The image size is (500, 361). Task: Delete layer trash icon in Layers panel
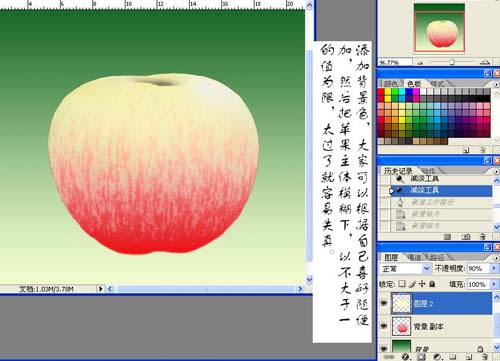click(485, 357)
